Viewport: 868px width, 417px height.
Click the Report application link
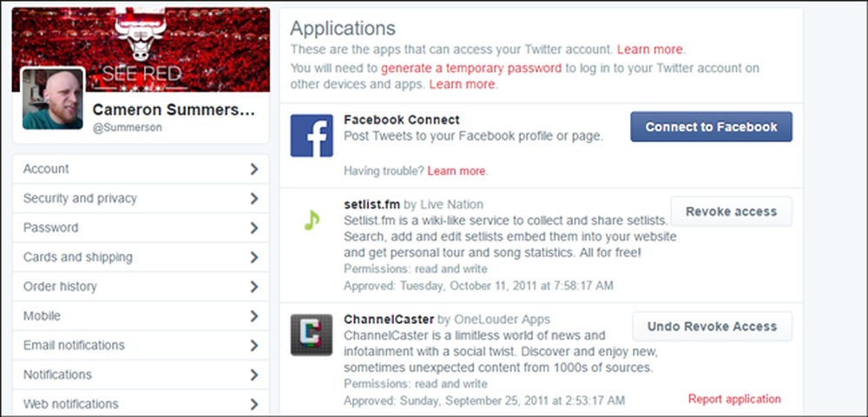coord(734,399)
